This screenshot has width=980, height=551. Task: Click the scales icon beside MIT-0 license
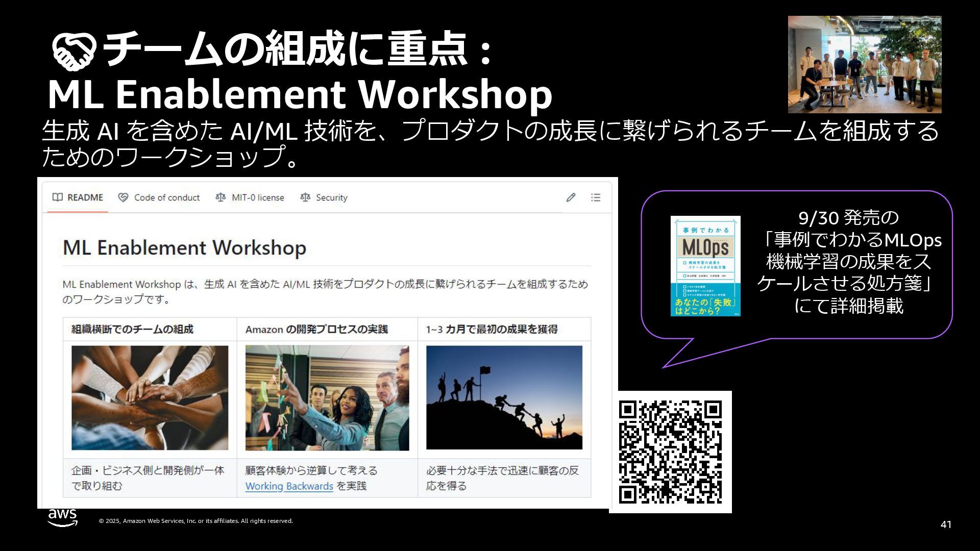(x=220, y=197)
